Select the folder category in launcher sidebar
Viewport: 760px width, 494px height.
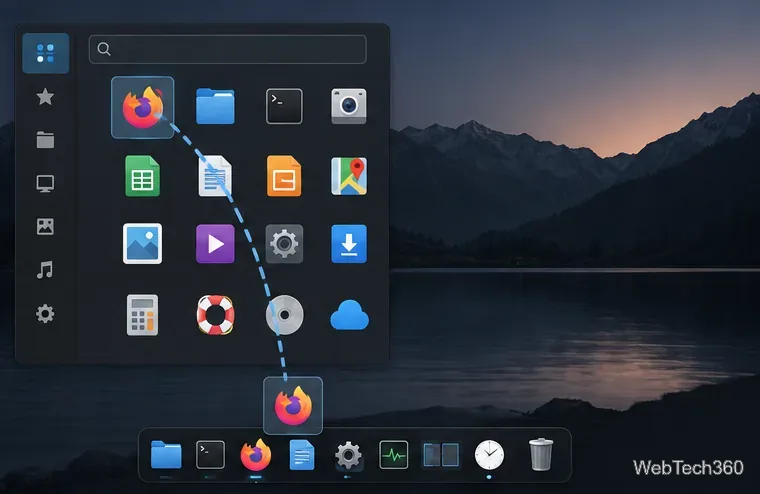tap(45, 140)
